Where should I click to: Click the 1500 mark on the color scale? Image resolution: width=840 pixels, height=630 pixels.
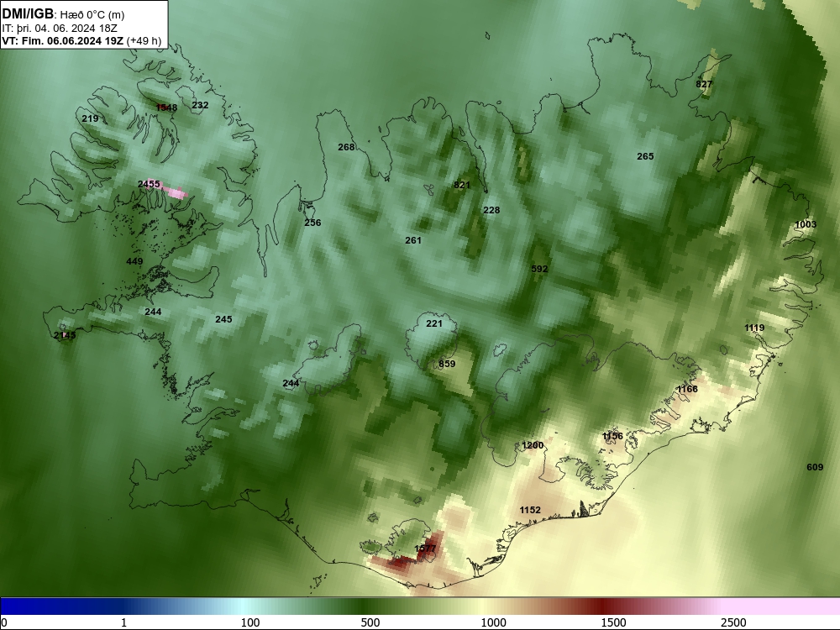coord(613,622)
